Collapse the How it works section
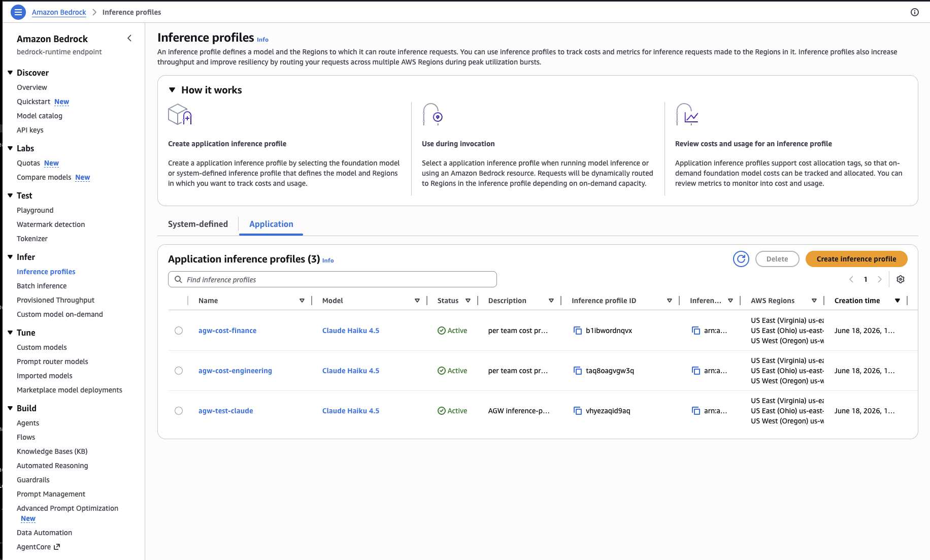The height and width of the screenshot is (560, 930). coord(172,90)
